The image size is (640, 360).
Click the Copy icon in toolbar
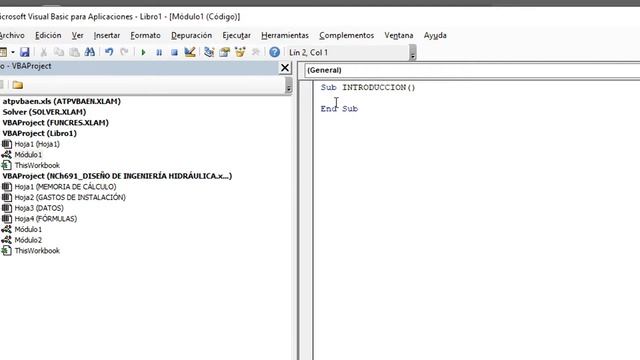click(x=59, y=52)
